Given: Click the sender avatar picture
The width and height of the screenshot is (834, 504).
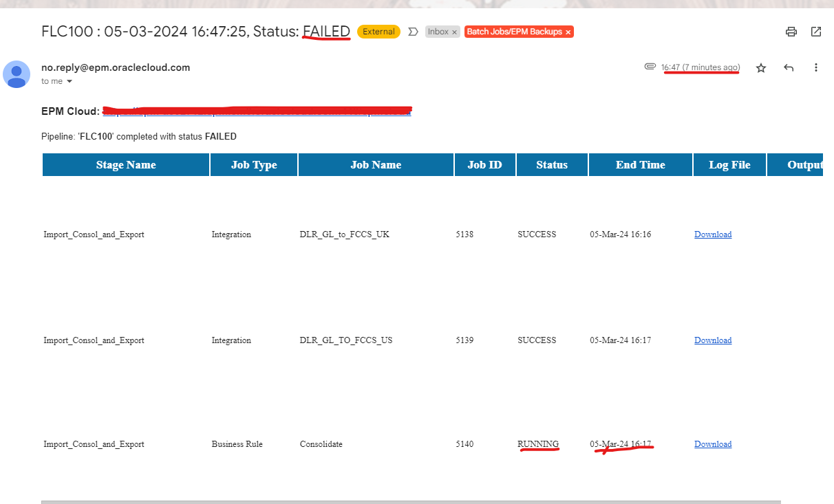Looking at the screenshot, I should 17,74.
